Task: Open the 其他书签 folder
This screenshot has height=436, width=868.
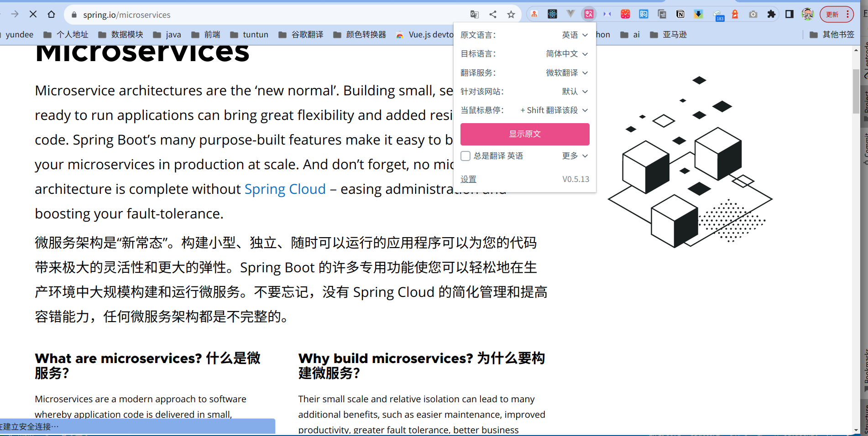Action: 832,35
